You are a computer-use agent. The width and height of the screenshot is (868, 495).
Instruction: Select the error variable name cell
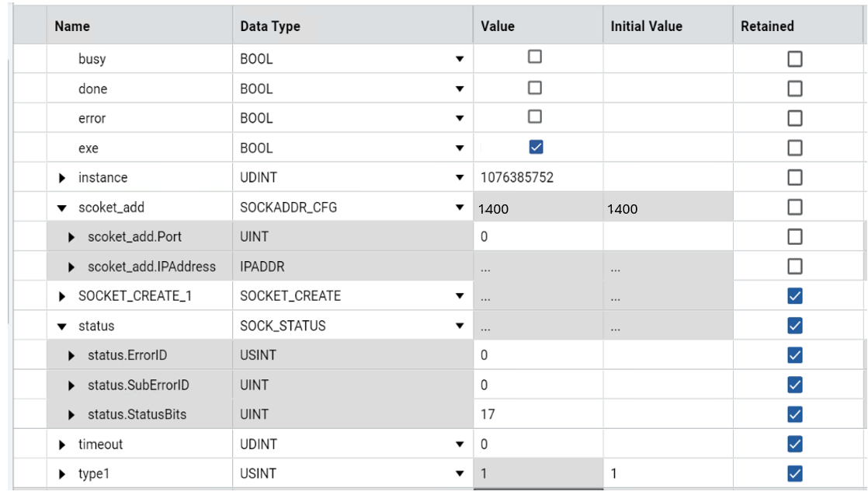pyautogui.click(x=92, y=118)
